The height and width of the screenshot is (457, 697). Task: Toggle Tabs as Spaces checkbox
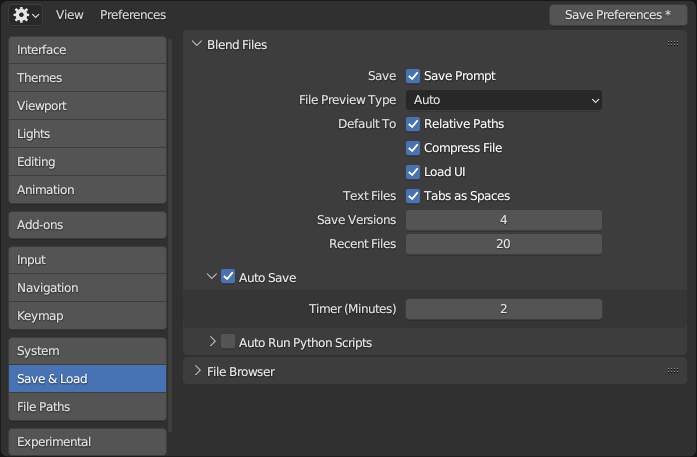click(x=413, y=196)
